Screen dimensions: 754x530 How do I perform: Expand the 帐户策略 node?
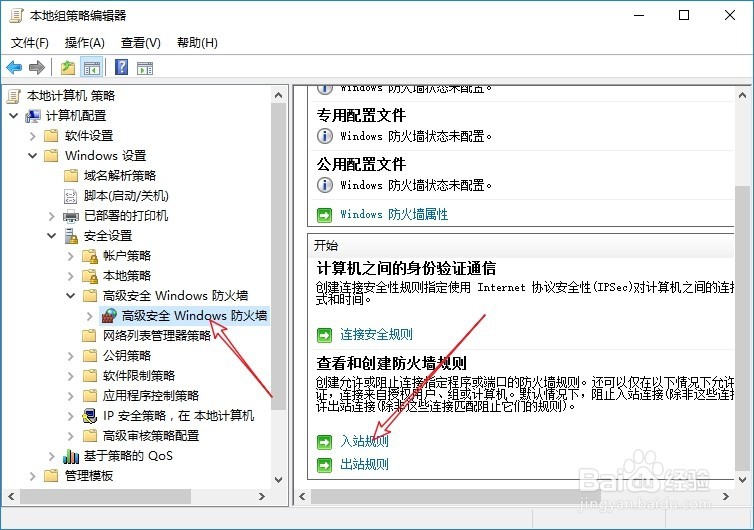(x=71, y=256)
